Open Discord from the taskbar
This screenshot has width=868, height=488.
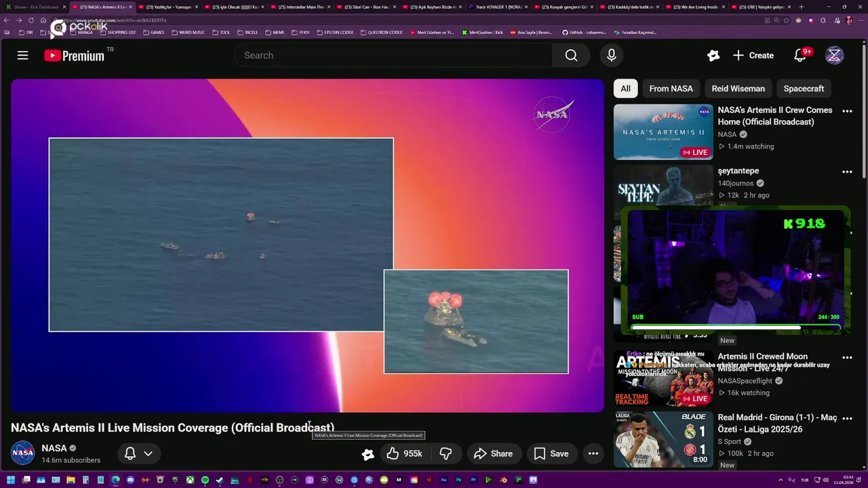(130, 480)
